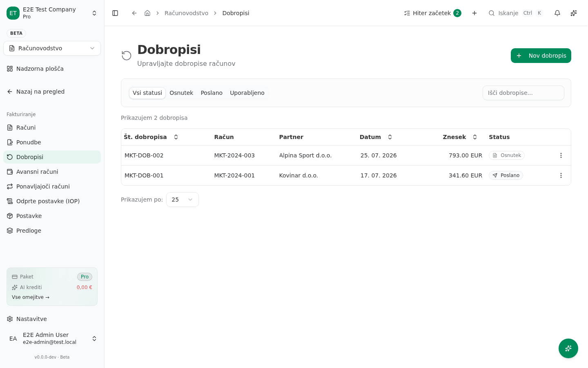Open Hiter začetek quick start
Screen dimensions: 588x368
(432, 13)
